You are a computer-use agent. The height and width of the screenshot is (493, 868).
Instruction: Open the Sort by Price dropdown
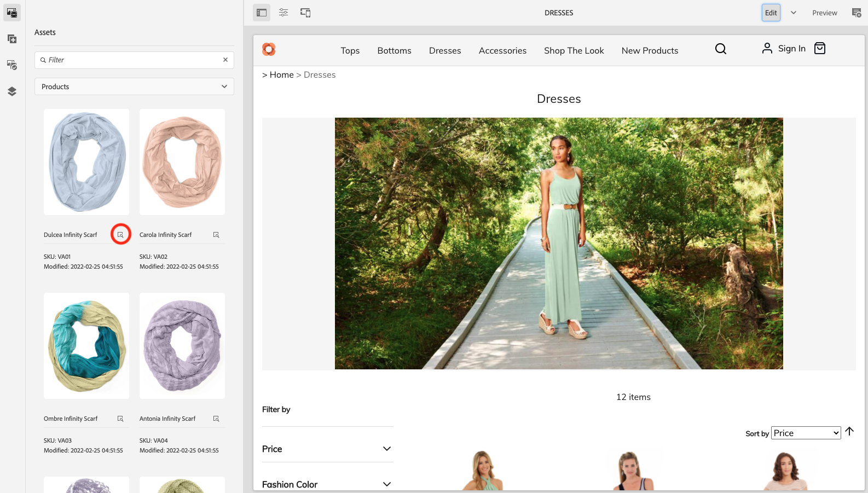coord(806,433)
